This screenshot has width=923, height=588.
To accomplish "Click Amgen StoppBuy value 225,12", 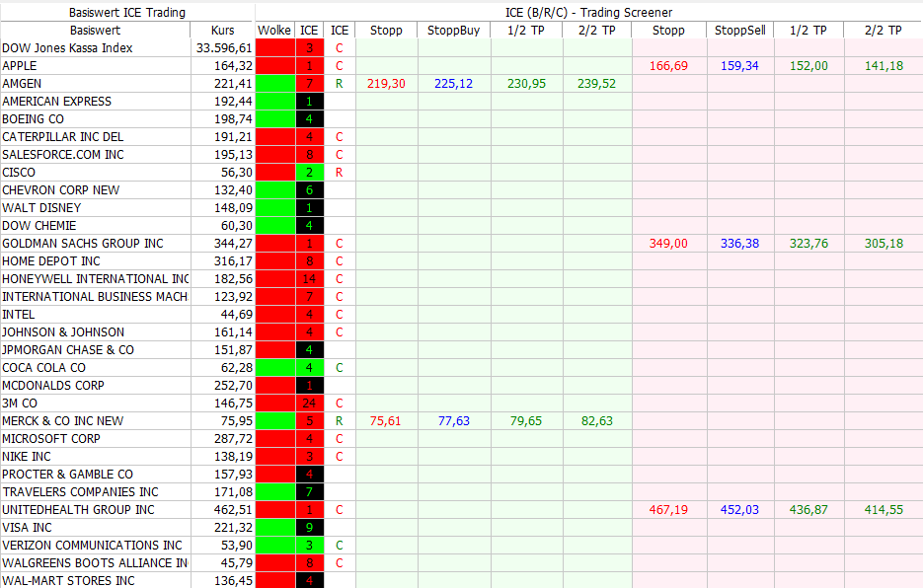I will point(453,84).
